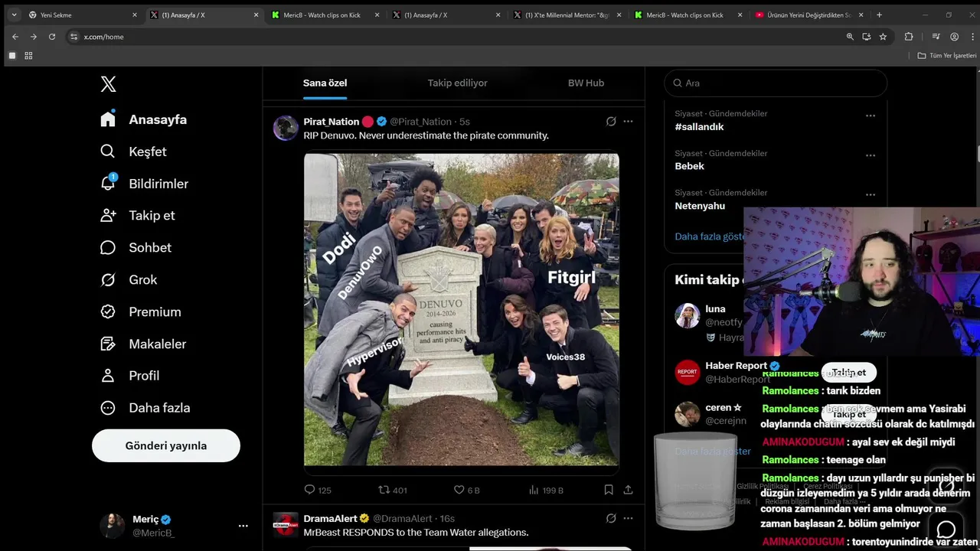Reload the page

(52, 37)
